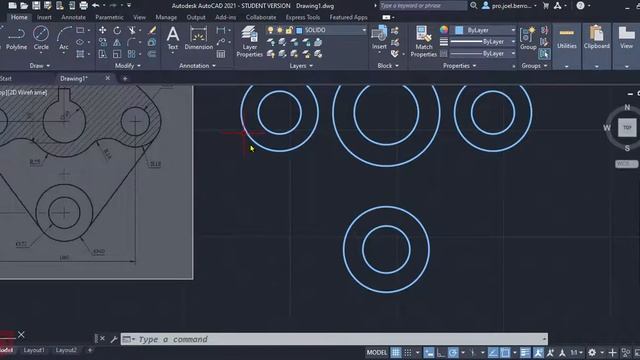Screen dimensions: 640x360
Task: Click the MODEL space button in status bar
Action: (x=376, y=352)
